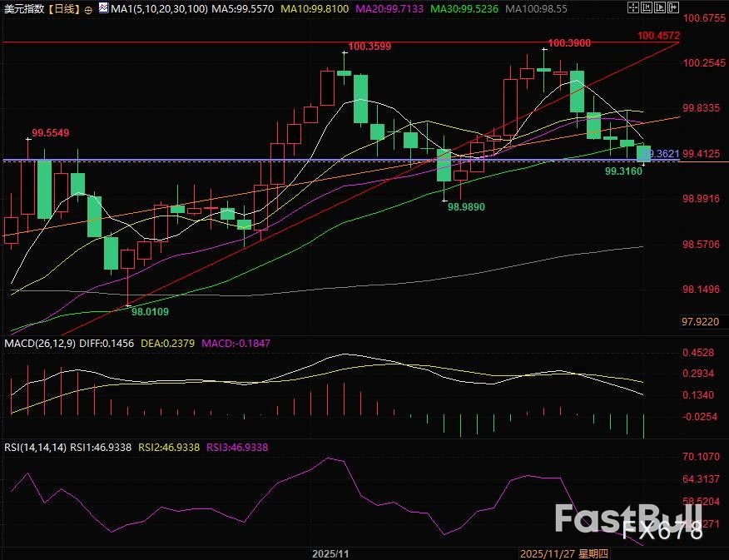Select the RSI(14,14,14) indicator header
Image resolution: width=729 pixels, height=560 pixels.
[35, 447]
